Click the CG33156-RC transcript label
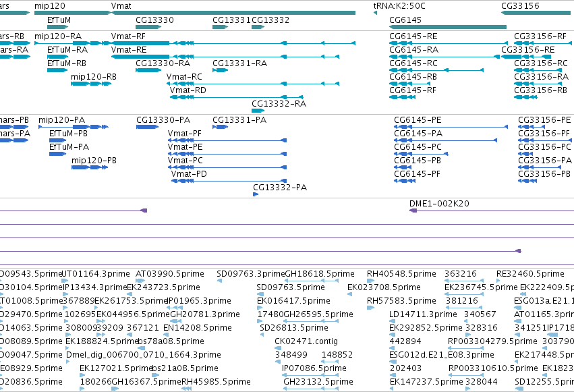 pos(541,63)
